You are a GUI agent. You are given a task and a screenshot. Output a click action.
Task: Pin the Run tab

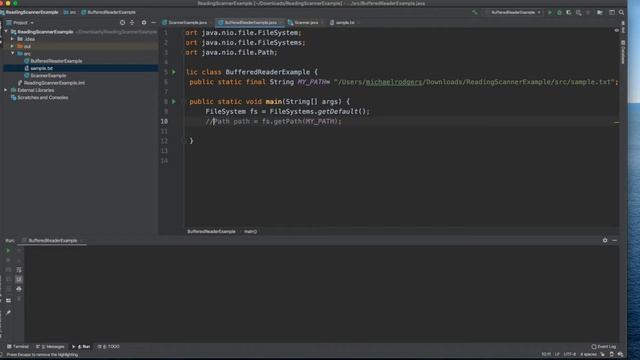(8, 313)
